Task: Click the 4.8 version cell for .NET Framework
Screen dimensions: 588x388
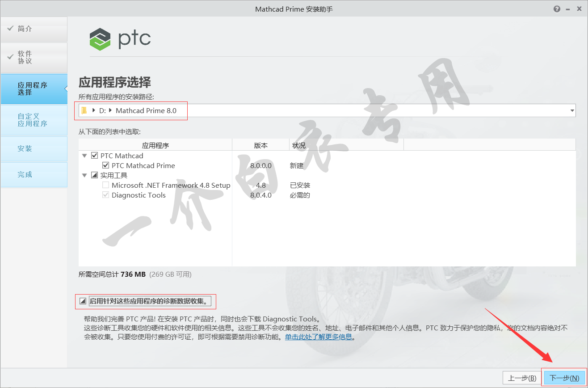Action: coord(261,185)
